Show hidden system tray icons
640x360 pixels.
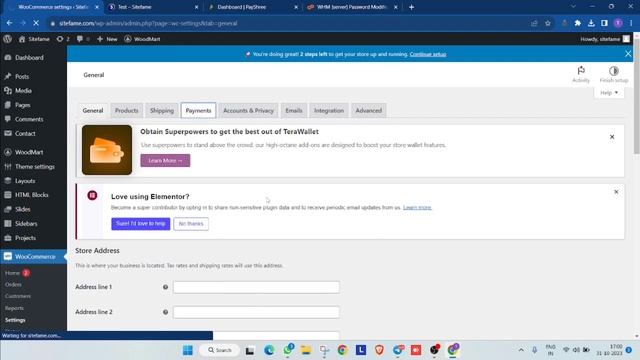521,350
